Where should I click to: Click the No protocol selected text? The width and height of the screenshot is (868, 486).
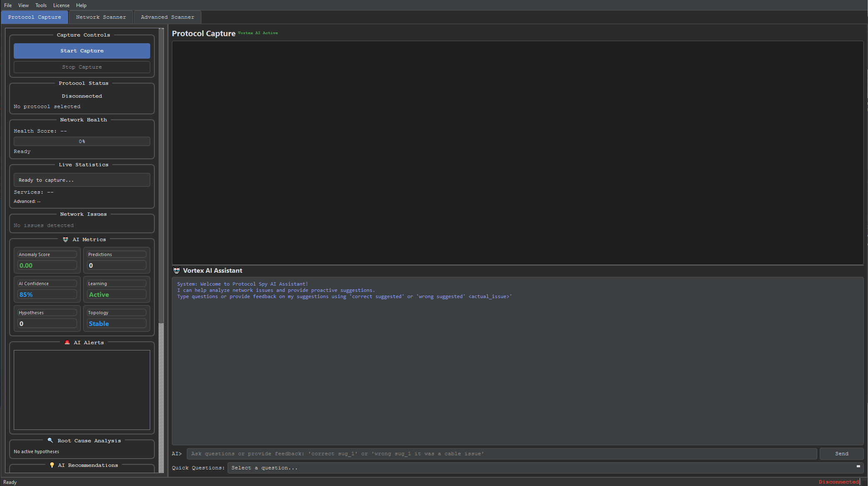click(47, 106)
